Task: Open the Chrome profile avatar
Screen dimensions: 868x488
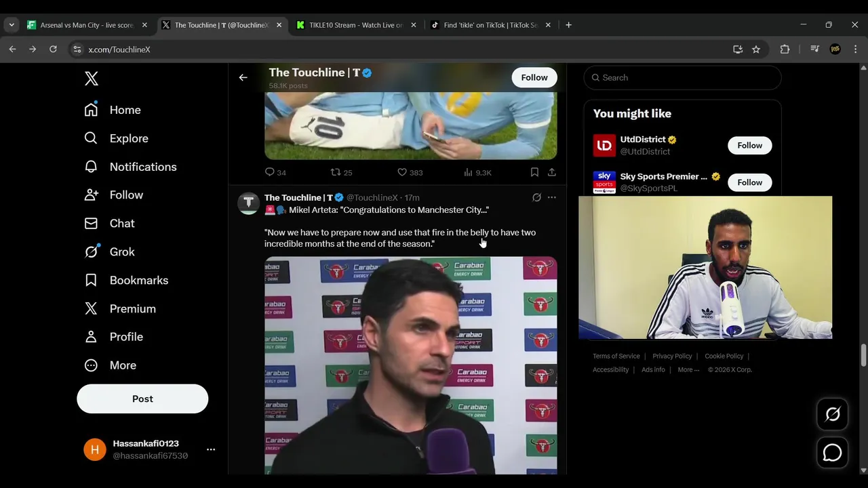Action: [x=835, y=49]
